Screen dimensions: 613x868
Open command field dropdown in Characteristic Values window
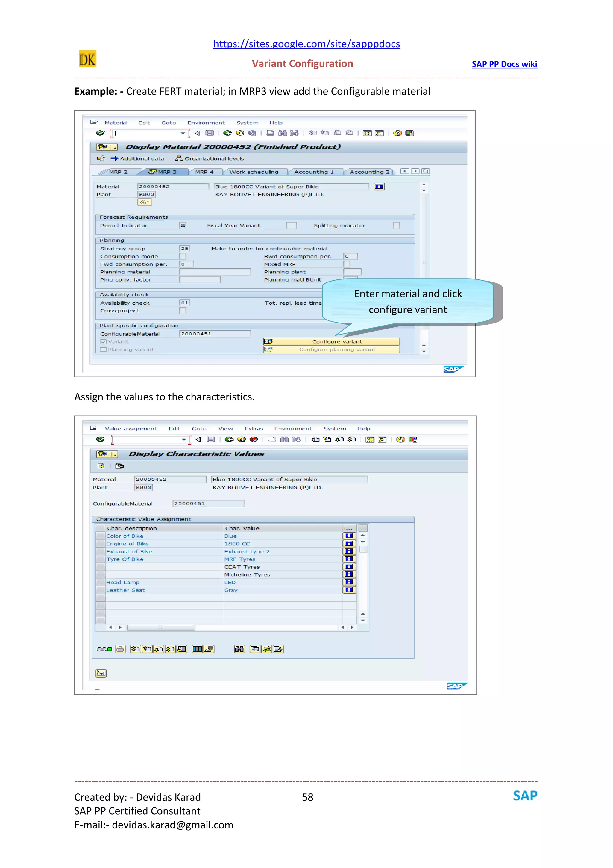tap(184, 439)
